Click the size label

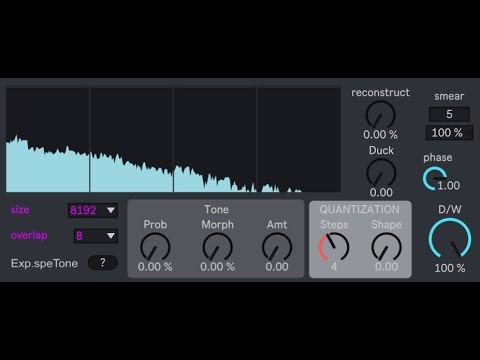pyautogui.click(x=20, y=210)
